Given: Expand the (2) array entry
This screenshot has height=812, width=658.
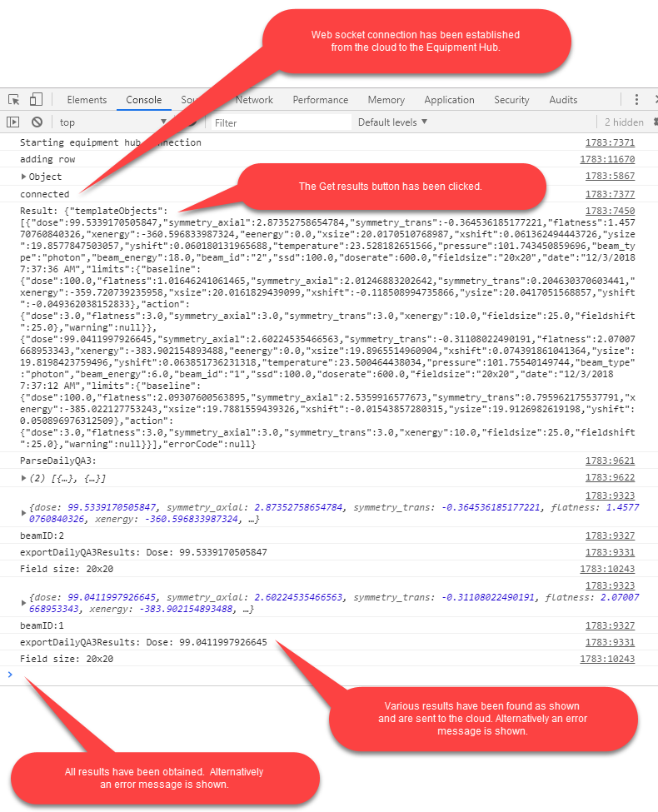Looking at the screenshot, I should click(23, 478).
